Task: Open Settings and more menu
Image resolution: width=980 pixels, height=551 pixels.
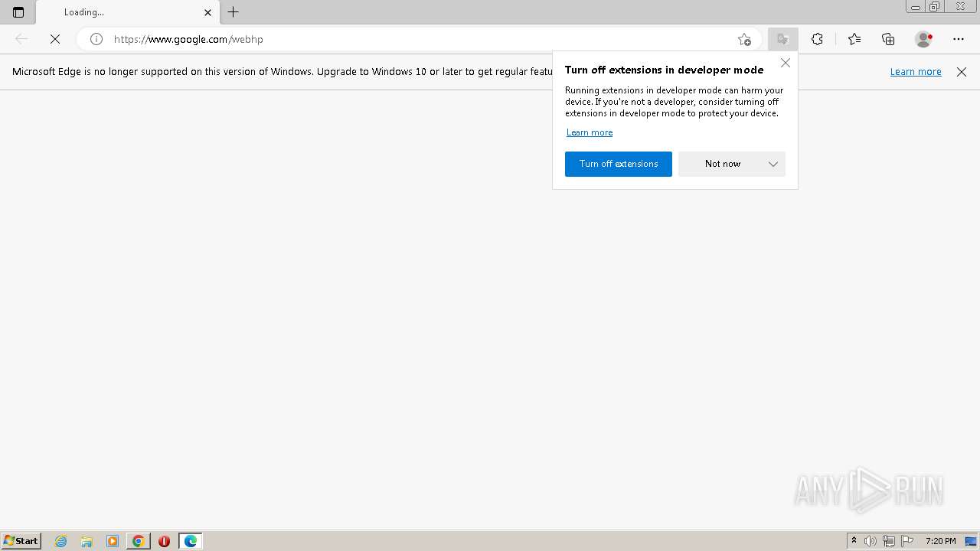Action: [959, 39]
